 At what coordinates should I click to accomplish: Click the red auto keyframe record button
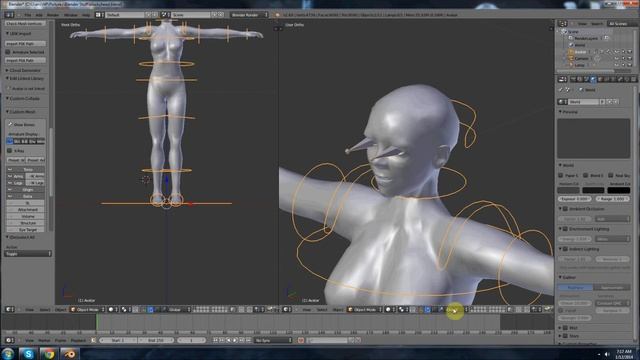pyautogui.click(x=301, y=340)
